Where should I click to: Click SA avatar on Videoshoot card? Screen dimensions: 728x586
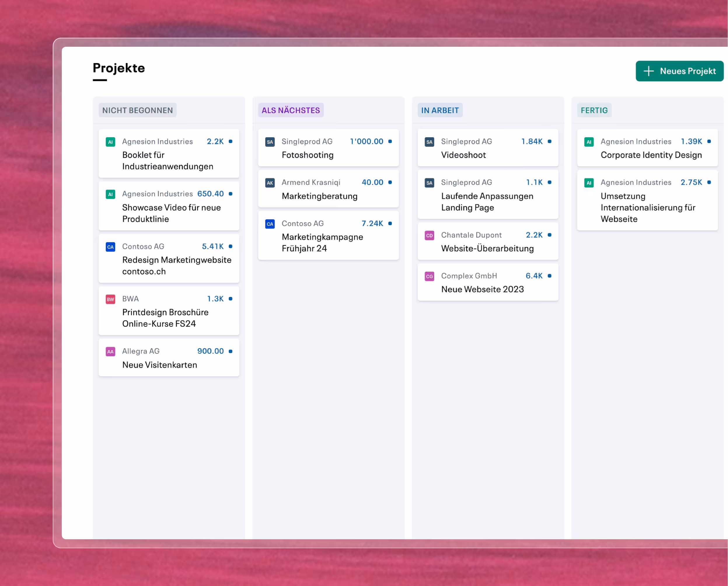tap(429, 142)
